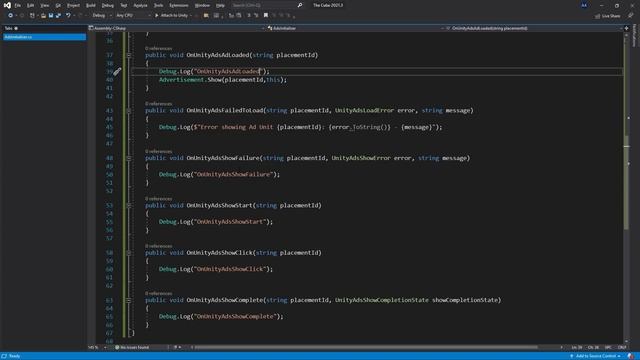Open the editor zoom percentage dropdown
The height and width of the screenshot is (360, 640).
tap(97, 347)
